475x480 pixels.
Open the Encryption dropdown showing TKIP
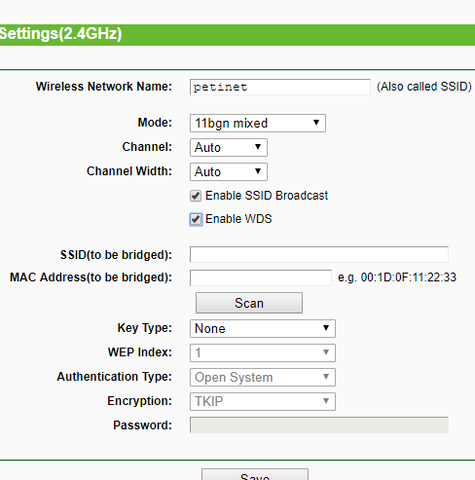263,402
